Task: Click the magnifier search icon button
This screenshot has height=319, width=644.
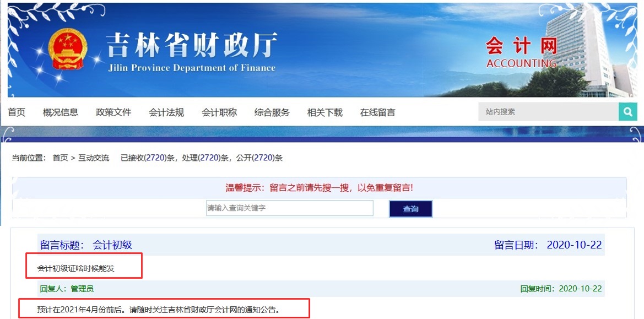Action: (x=627, y=112)
